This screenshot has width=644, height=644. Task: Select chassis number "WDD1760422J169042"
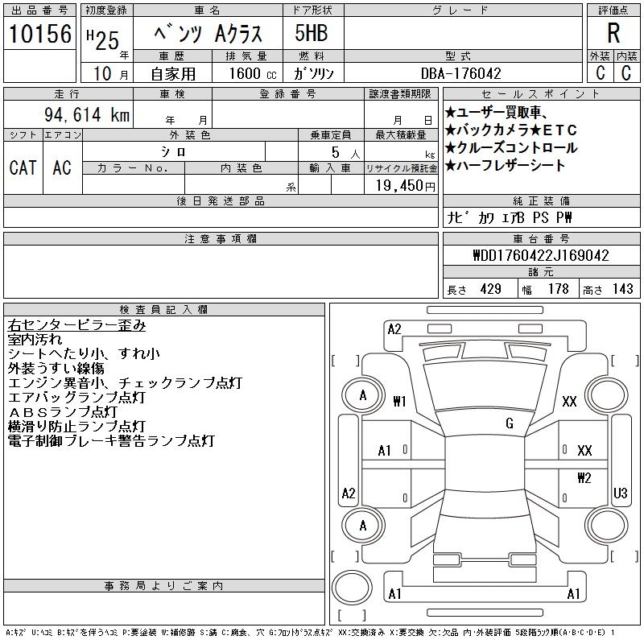(541, 255)
